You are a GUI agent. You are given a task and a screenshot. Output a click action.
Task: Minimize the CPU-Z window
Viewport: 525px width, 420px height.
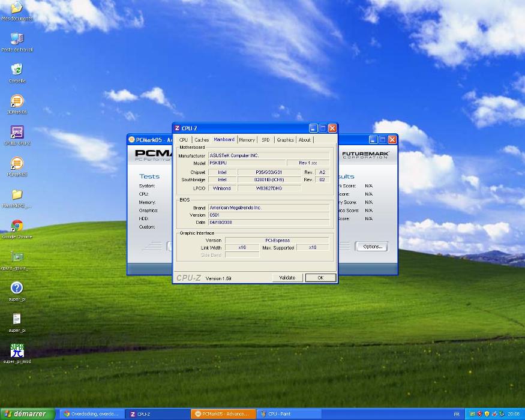coord(313,128)
